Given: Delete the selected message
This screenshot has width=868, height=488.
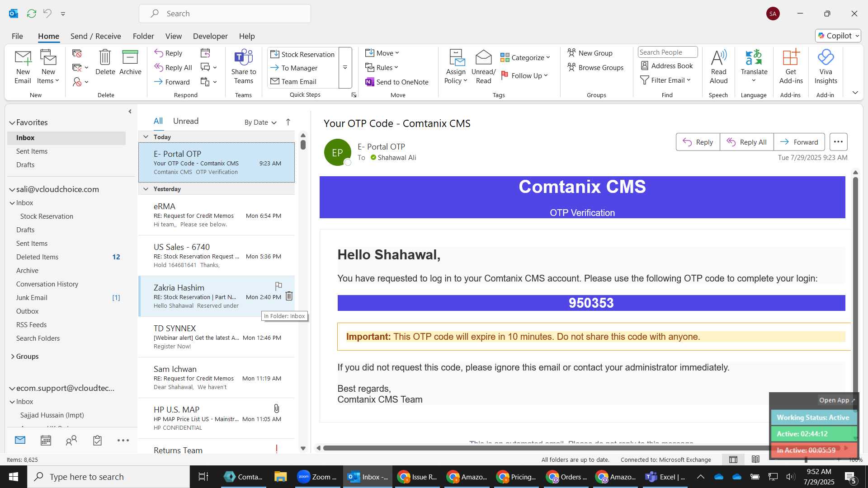Looking at the screenshot, I should [x=105, y=62].
